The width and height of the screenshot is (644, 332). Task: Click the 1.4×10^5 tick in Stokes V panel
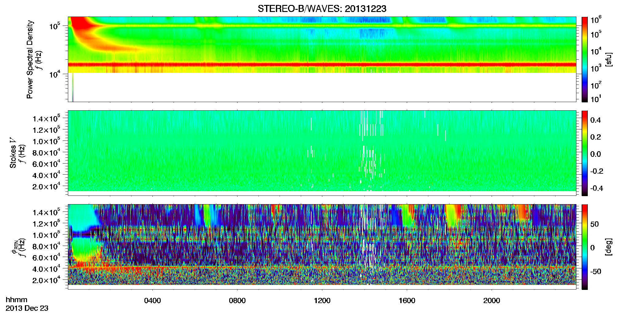[46, 118]
